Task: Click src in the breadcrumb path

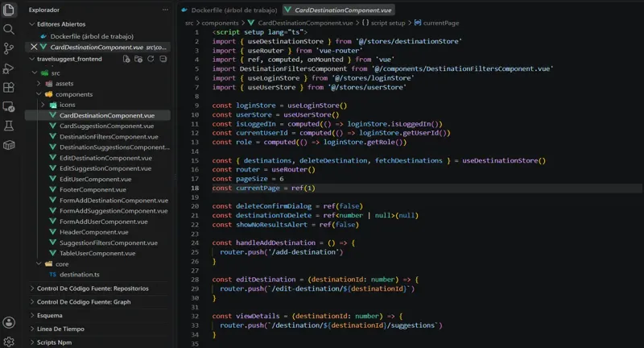Action: (189, 23)
